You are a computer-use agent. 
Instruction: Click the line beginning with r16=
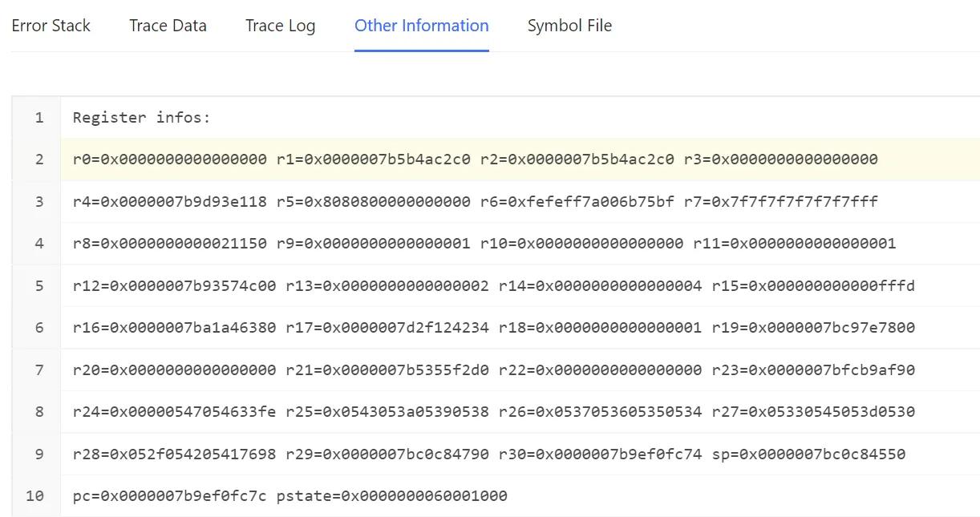(x=493, y=328)
